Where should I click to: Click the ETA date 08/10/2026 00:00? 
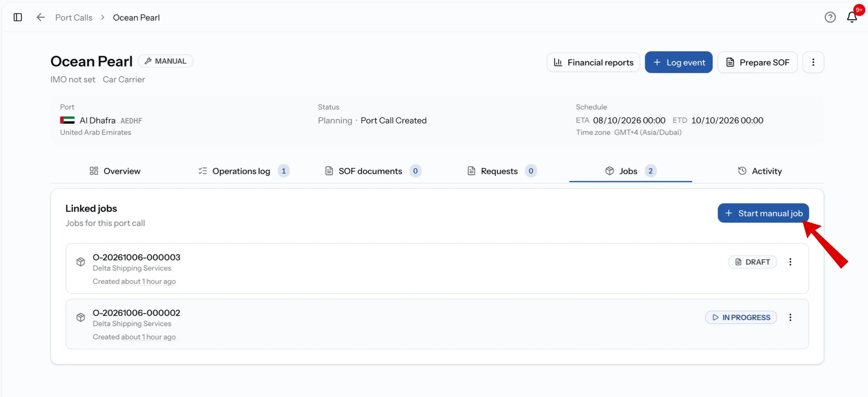pyautogui.click(x=629, y=120)
